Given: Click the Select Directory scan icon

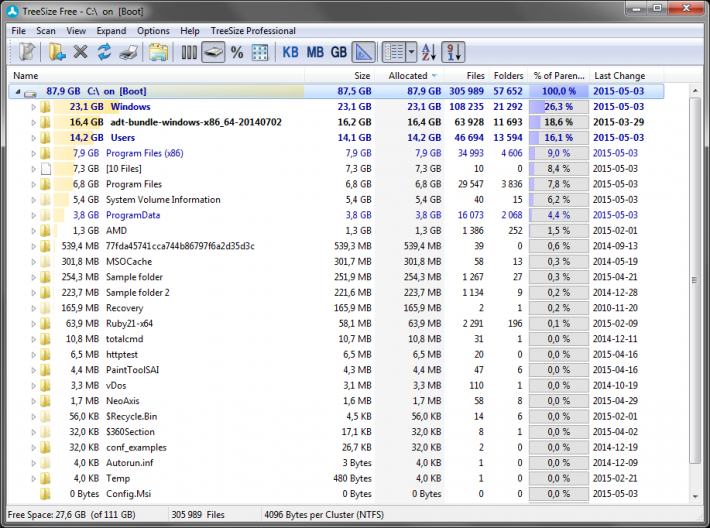Looking at the screenshot, I should pos(27,52).
